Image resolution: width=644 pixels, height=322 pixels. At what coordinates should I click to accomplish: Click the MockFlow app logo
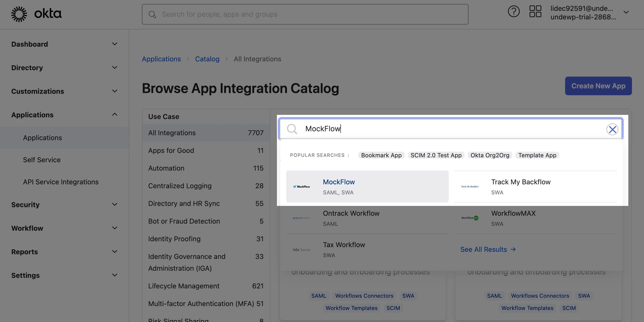tap(301, 187)
